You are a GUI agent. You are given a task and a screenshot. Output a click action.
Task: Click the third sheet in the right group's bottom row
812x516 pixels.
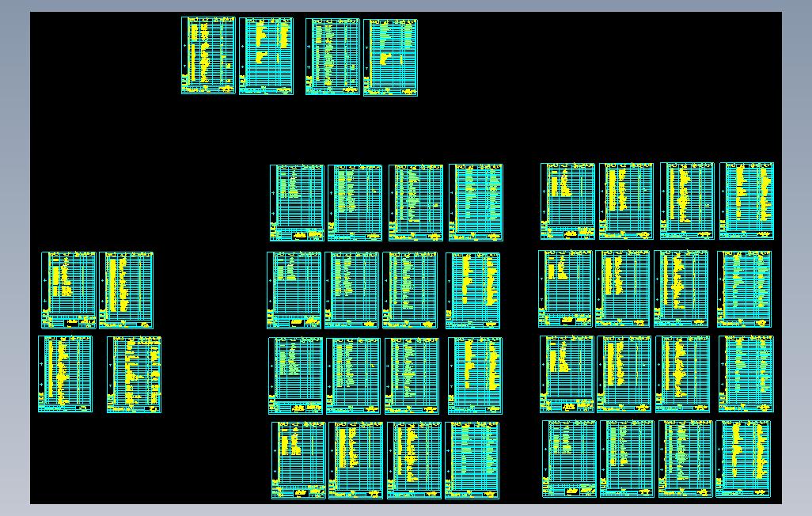point(685,459)
